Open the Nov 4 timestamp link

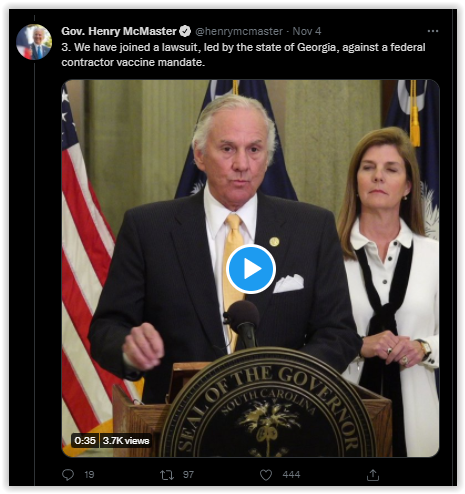(307, 31)
